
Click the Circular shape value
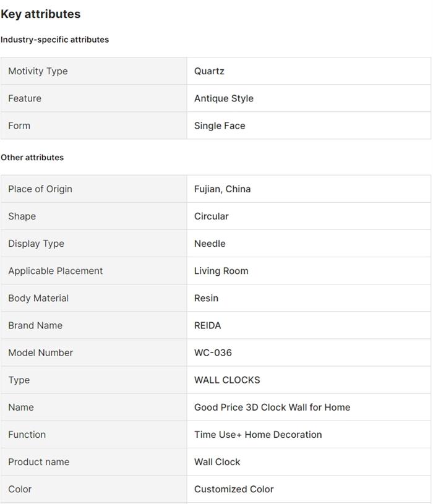click(211, 216)
